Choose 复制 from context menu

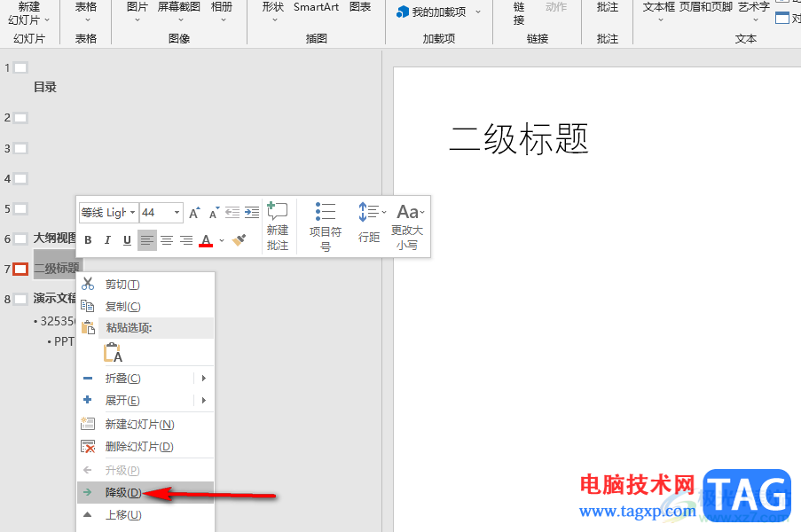[145, 306]
